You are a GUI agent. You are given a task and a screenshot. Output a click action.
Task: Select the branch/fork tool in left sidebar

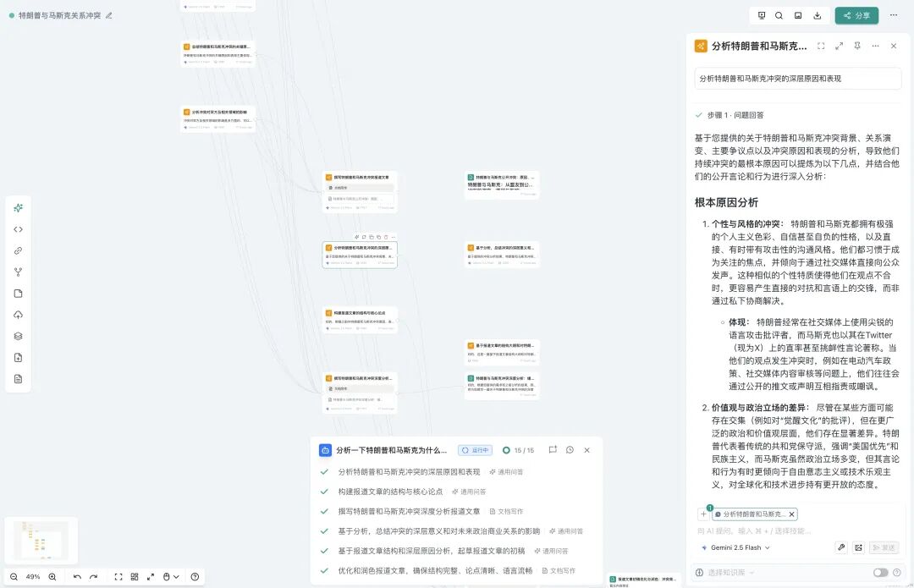point(18,272)
